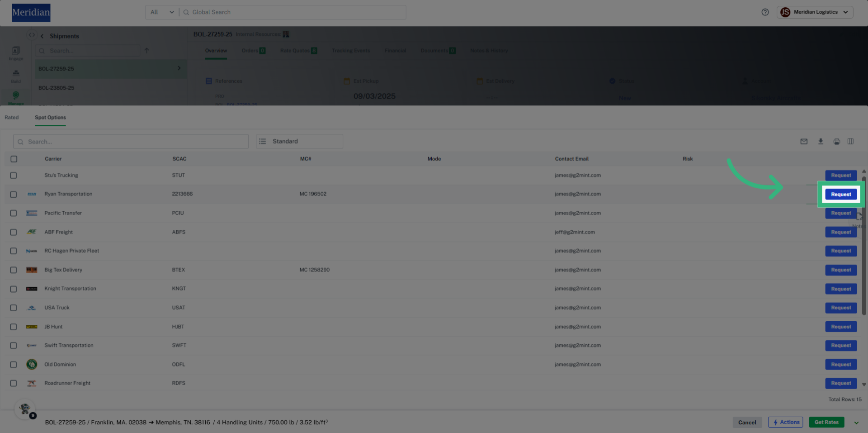
Task: Click the Roadrunner Freight logo
Action: [x=32, y=383]
